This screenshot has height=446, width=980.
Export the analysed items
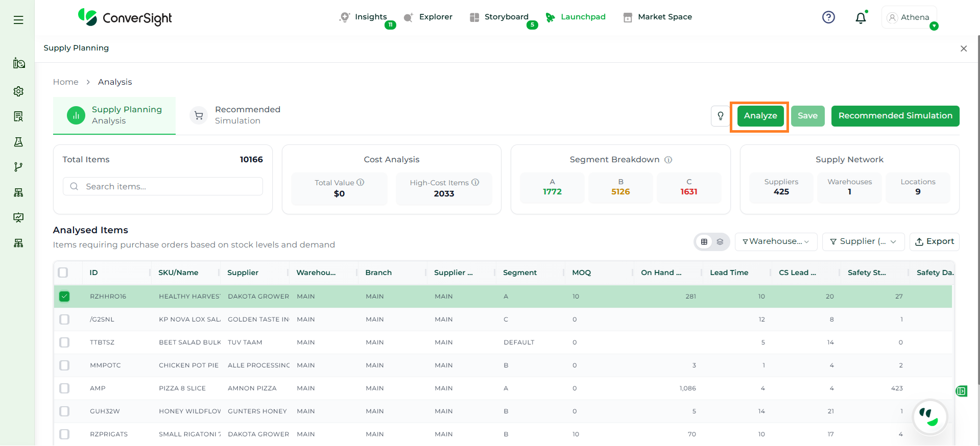tap(934, 242)
